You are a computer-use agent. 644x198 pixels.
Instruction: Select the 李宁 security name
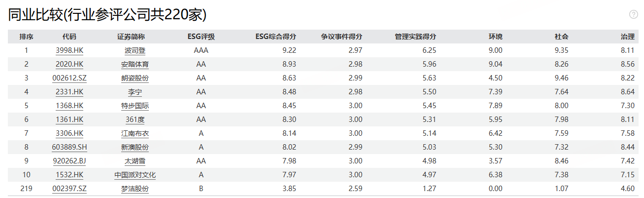(x=135, y=92)
